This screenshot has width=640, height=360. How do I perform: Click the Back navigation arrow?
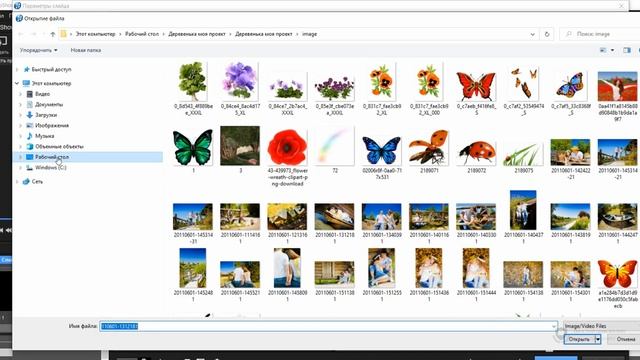tap(21, 34)
